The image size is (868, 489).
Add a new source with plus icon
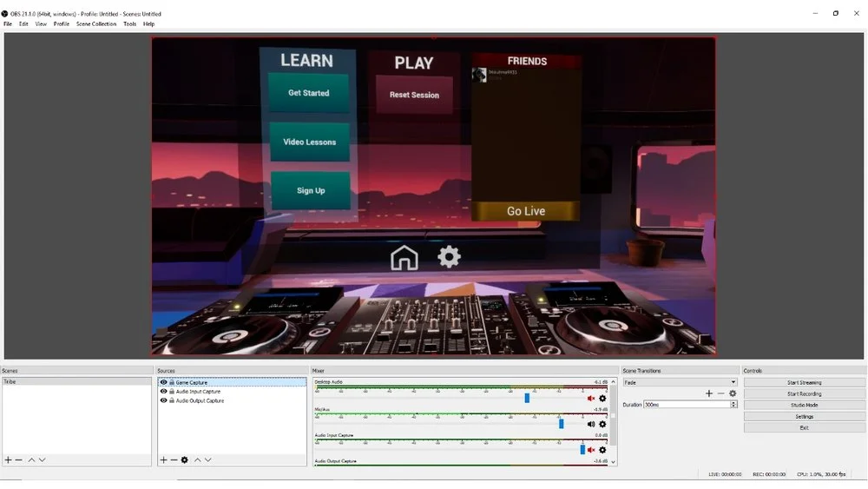tap(163, 459)
